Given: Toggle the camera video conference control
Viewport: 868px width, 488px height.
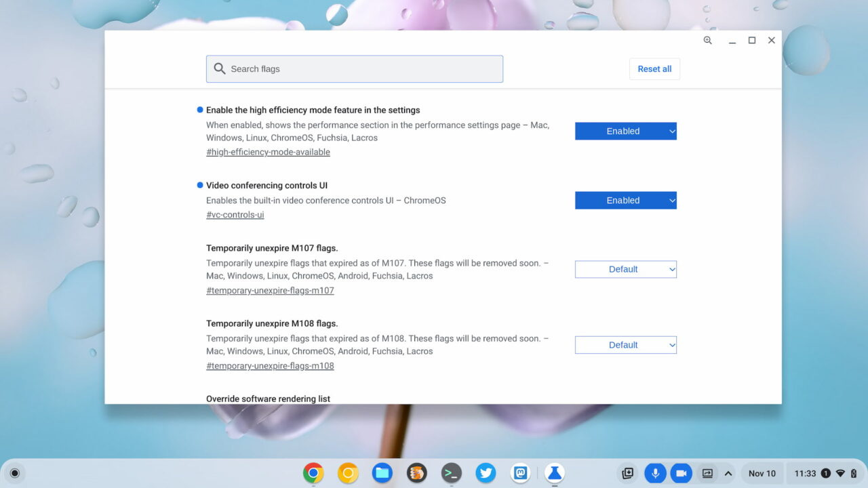Looking at the screenshot, I should pos(682,473).
